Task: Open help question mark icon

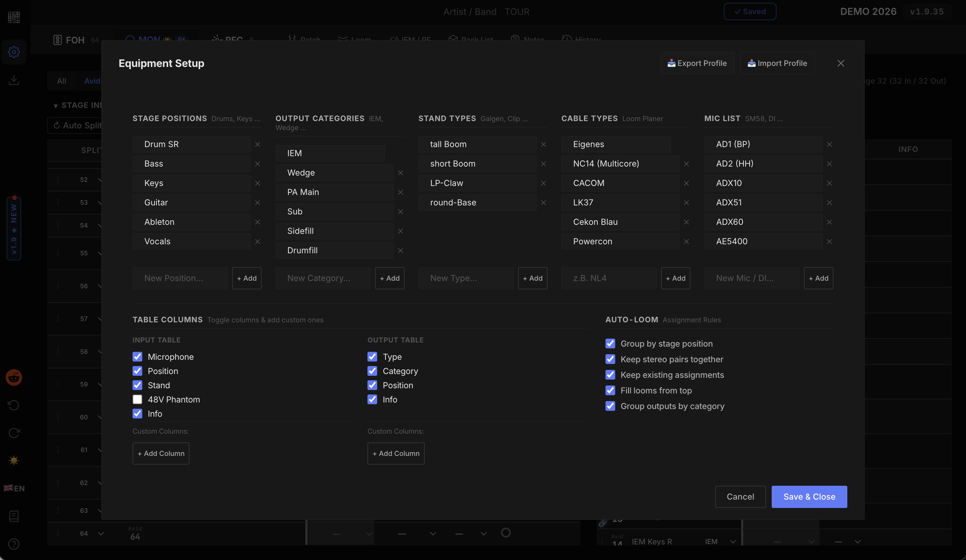Action: (14, 544)
